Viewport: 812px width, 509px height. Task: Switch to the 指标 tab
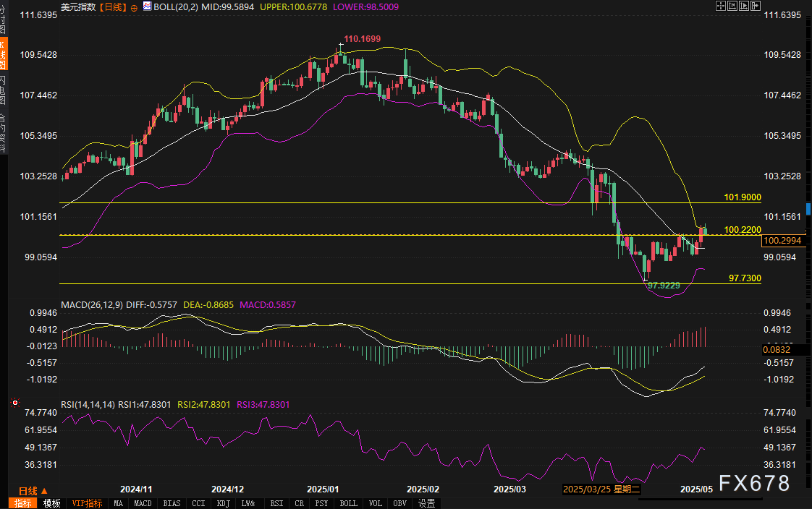point(24,503)
